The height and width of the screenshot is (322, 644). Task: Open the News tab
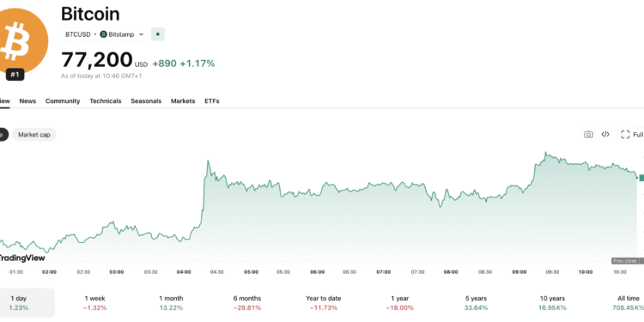pos(27,101)
